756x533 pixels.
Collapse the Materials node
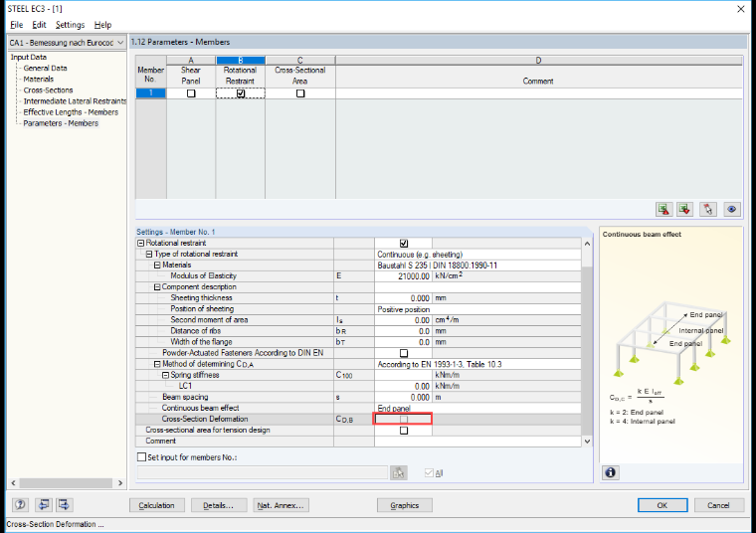click(157, 266)
